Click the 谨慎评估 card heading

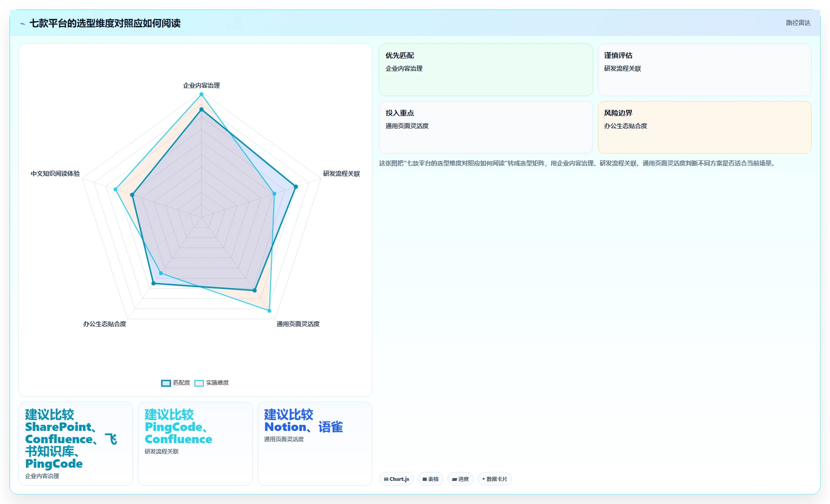pyautogui.click(x=618, y=56)
